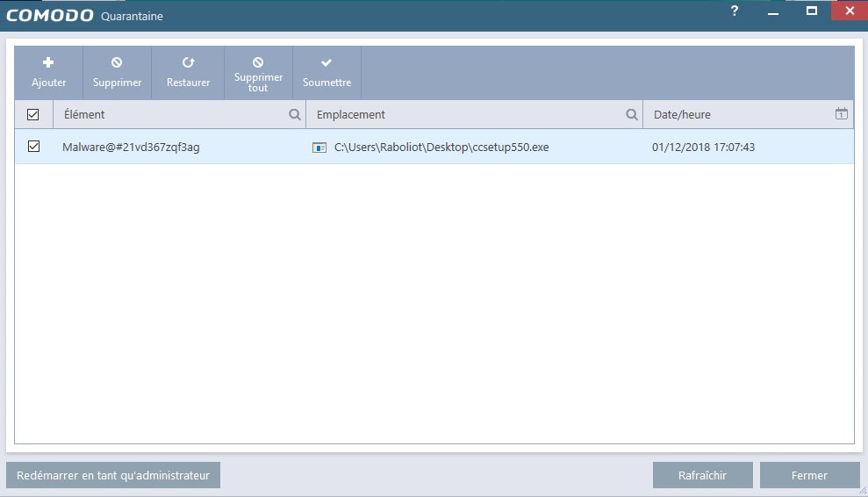Open the help question mark icon
Viewport: 868px width, 497px height.
pos(734,11)
